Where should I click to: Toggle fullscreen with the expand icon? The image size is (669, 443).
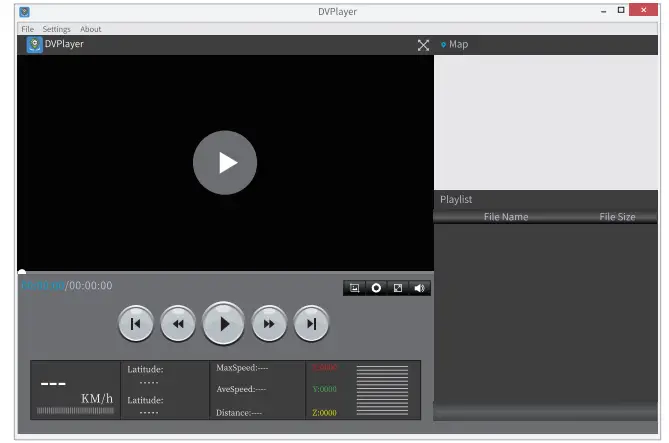398,288
